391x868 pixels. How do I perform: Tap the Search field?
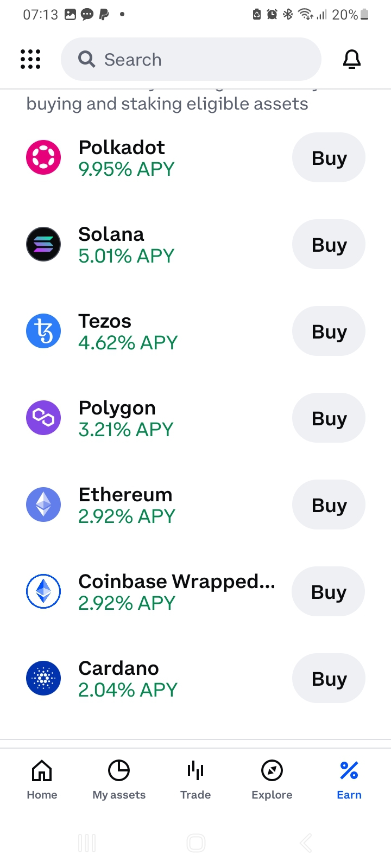point(191,59)
